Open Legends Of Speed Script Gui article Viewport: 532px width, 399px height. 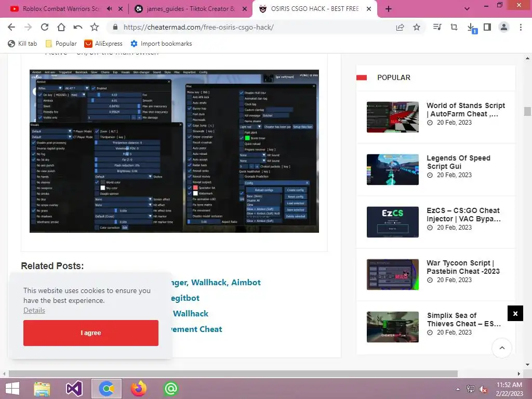click(x=458, y=162)
